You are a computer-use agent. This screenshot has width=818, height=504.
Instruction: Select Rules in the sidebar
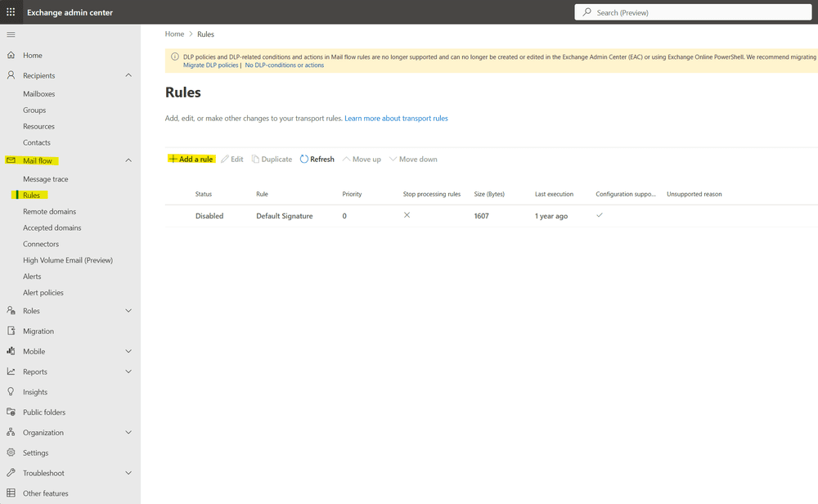coord(31,195)
